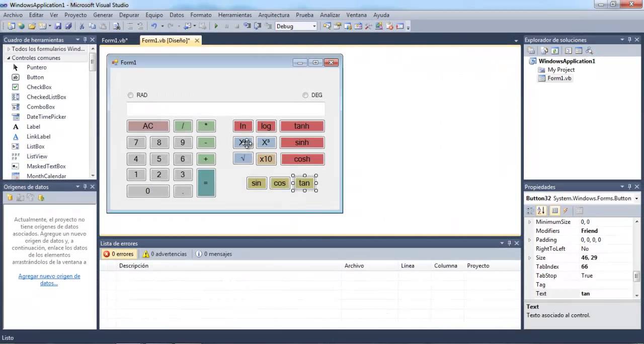Click the Copy toolbar icon

(x=92, y=26)
